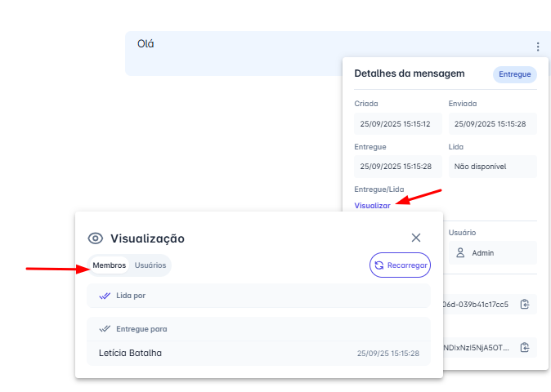Screen dimensions: 551x392
Task: Select the Letícia Batalha member row
Action: coord(258,354)
